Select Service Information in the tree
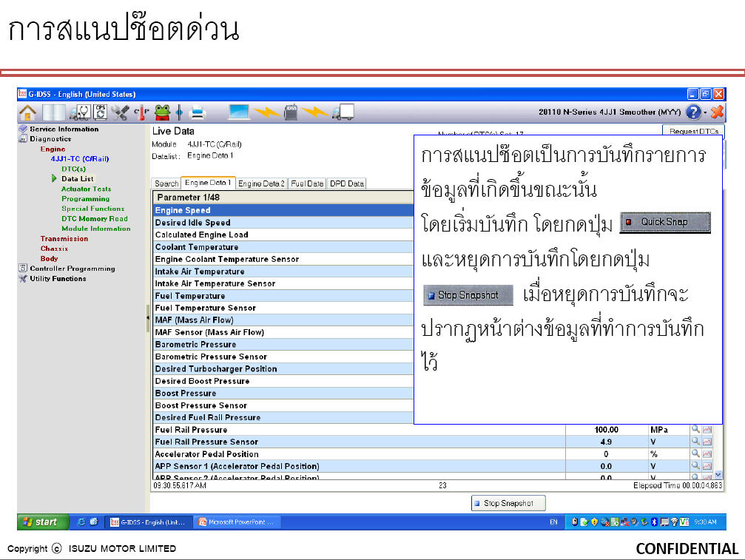The image size is (745, 560). (64, 129)
